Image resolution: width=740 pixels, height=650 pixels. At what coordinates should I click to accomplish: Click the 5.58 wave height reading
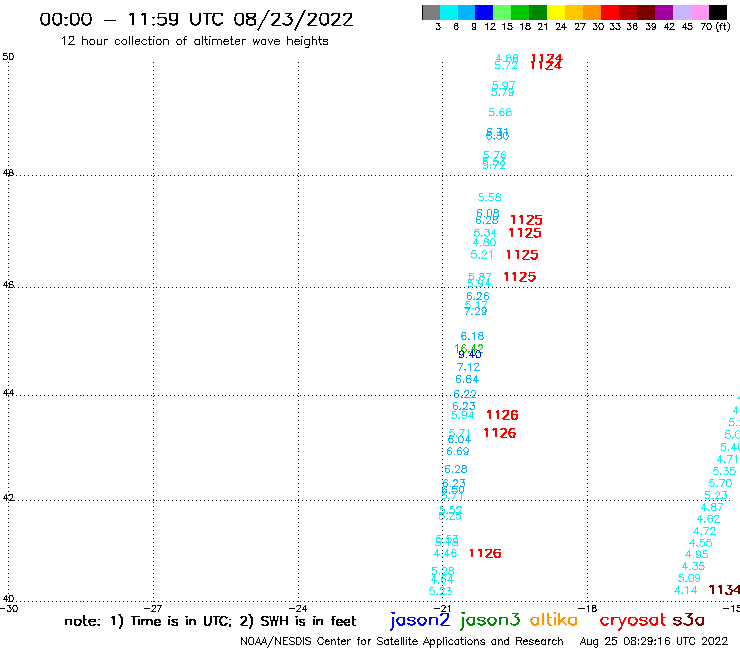[489, 197]
